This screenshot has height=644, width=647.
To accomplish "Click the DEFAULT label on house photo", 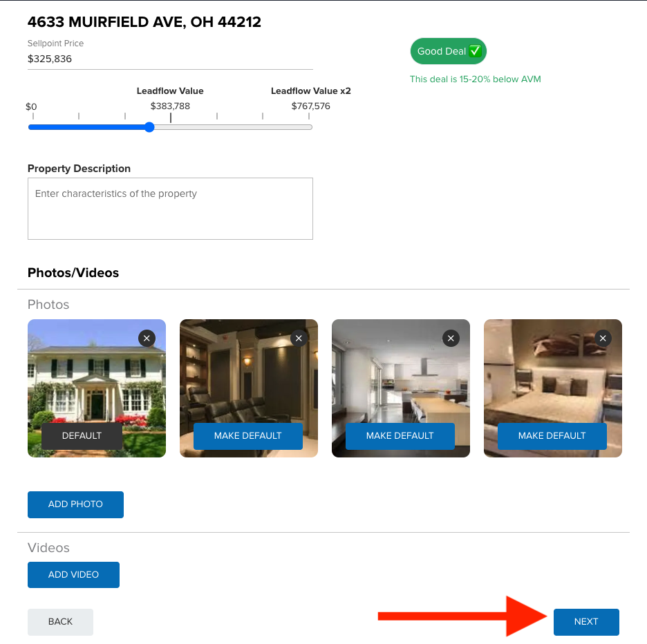I will pos(82,435).
